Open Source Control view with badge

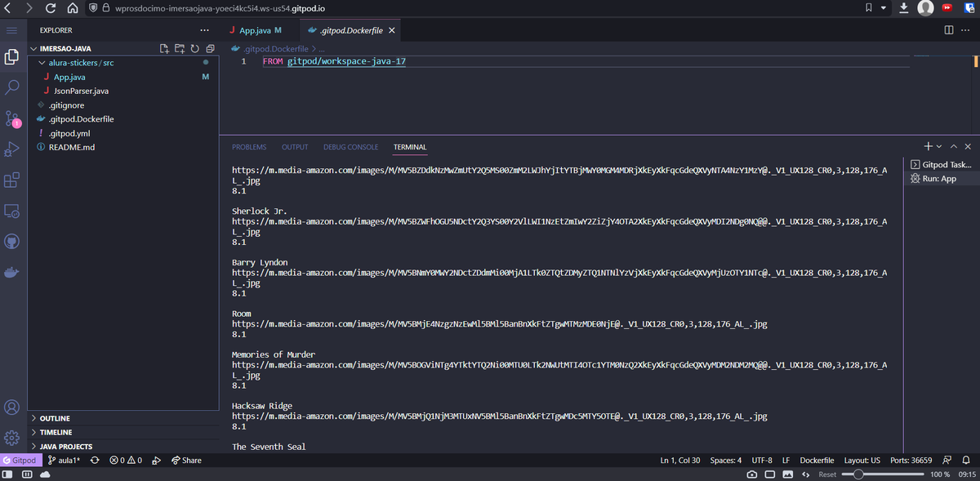point(12,118)
